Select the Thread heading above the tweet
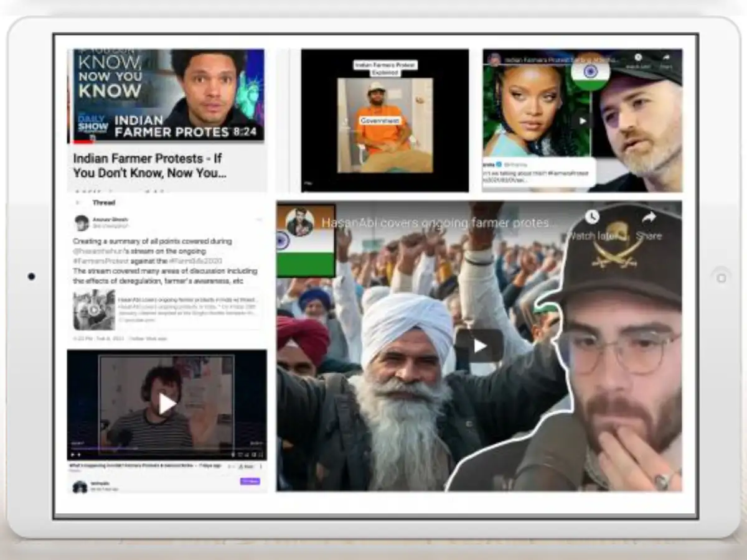Screen dimensions: 747x560 click(105, 202)
